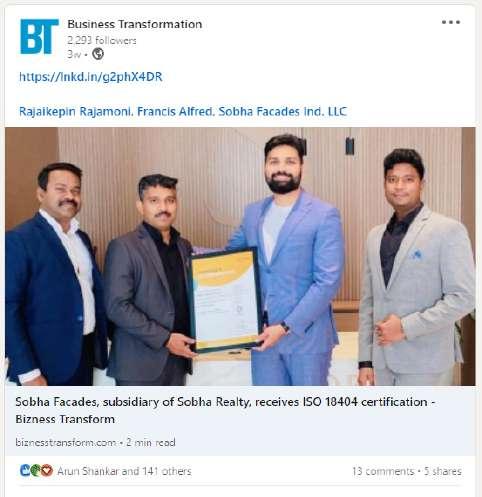
Task: Click the globe public visibility icon
Action: click(98, 54)
